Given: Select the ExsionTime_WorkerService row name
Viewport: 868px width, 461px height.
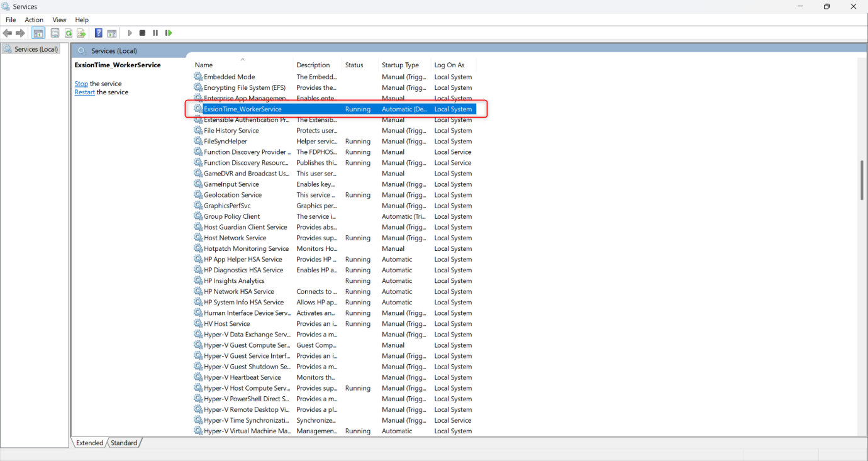Looking at the screenshot, I should pyautogui.click(x=243, y=109).
